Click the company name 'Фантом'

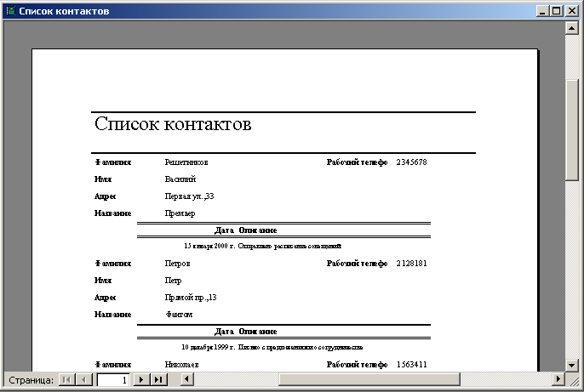point(179,315)
